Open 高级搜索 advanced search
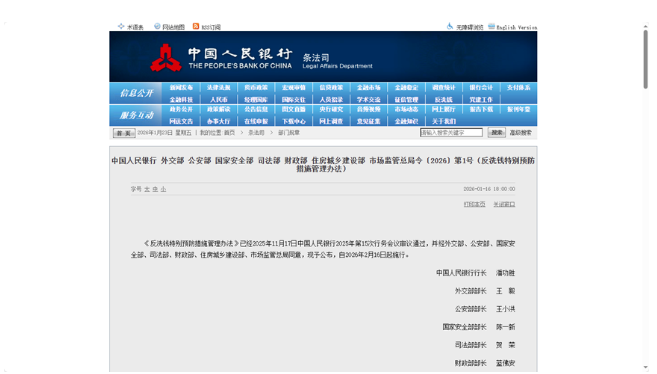 tap(520, 133)
